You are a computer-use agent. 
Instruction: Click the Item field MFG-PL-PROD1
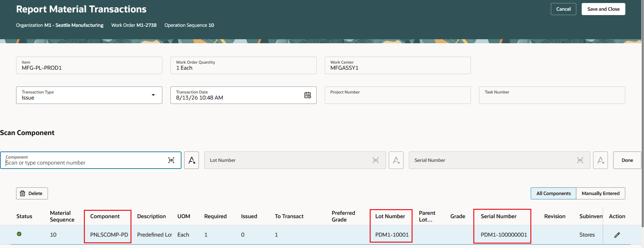[89, 65]
